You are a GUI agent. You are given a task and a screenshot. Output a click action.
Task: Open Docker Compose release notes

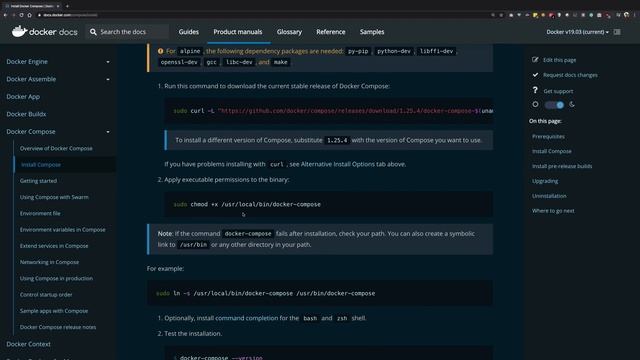pos(58,327)
